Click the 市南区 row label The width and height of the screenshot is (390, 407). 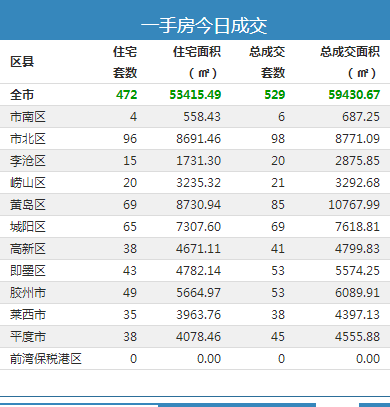tap(28, 117)
